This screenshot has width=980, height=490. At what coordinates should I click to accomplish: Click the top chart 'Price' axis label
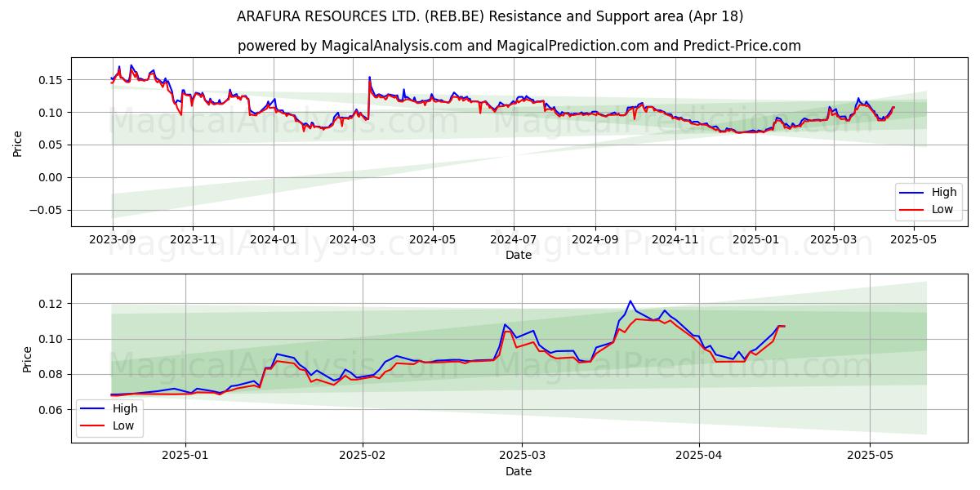coord(18,142)
